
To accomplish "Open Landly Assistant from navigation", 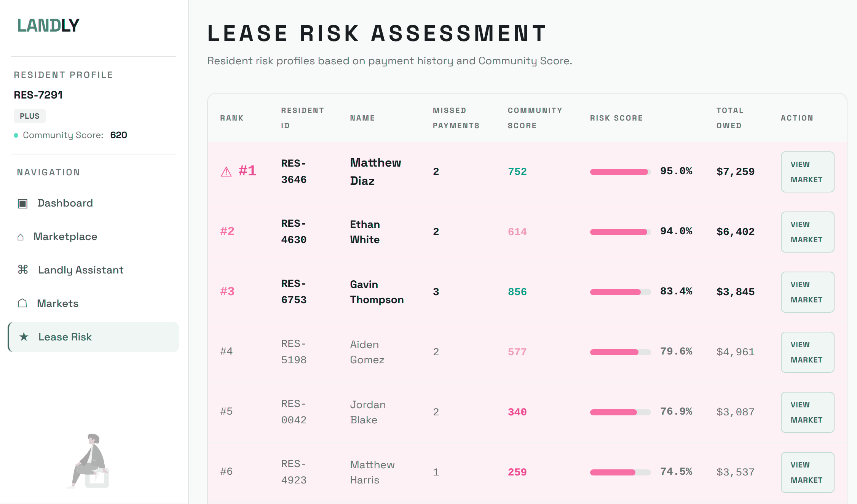I will pos(80,270).
